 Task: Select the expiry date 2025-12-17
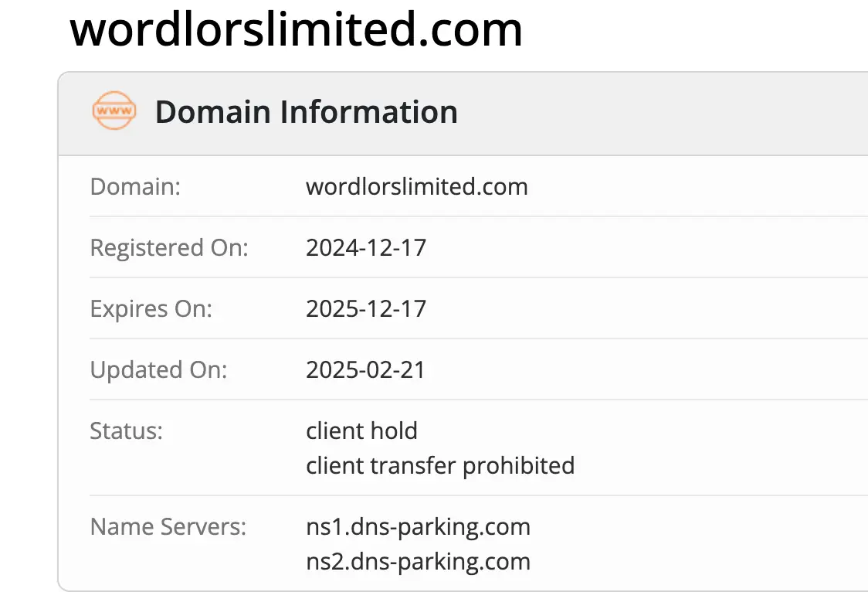point(366,309)
